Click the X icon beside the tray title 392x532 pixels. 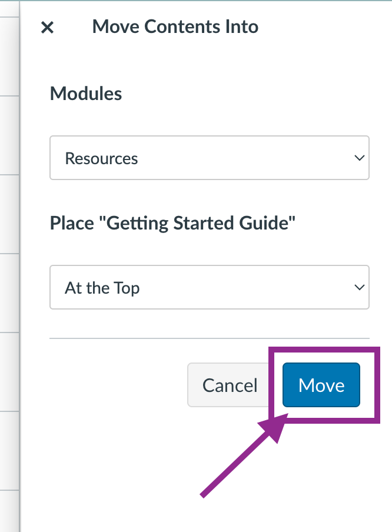pos(47,28)
